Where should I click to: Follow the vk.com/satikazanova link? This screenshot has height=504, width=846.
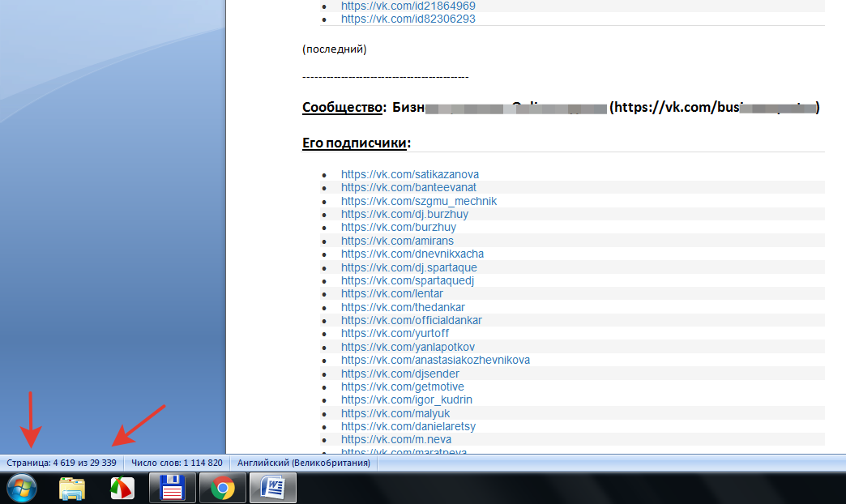[409, 174]
